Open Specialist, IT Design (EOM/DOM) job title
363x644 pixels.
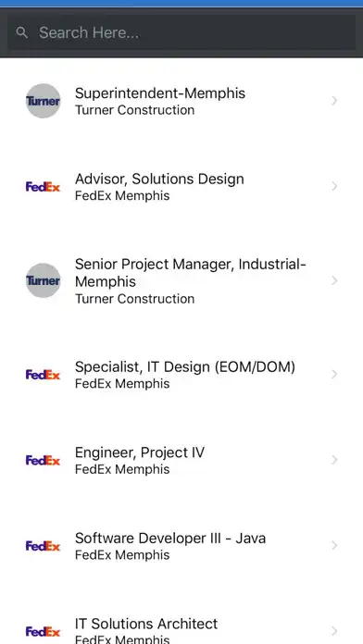pyautogui.click(x=185, y=366)
